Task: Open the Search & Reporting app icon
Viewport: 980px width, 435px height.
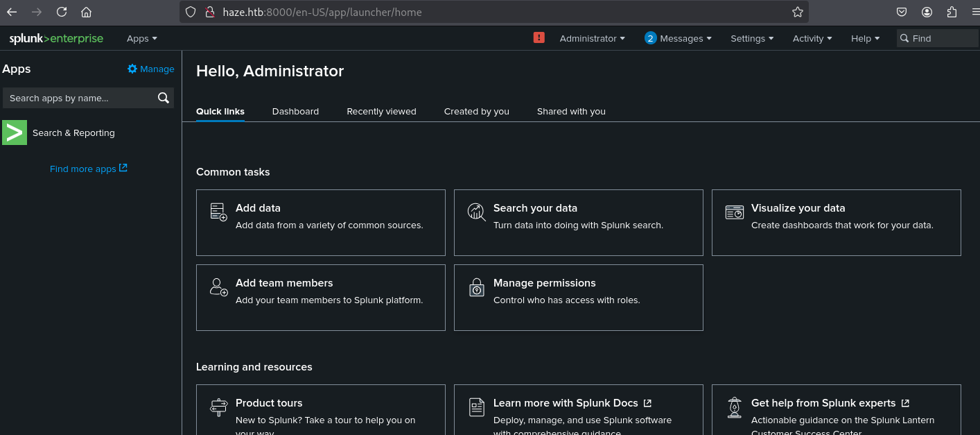Action: click(15, 133)
